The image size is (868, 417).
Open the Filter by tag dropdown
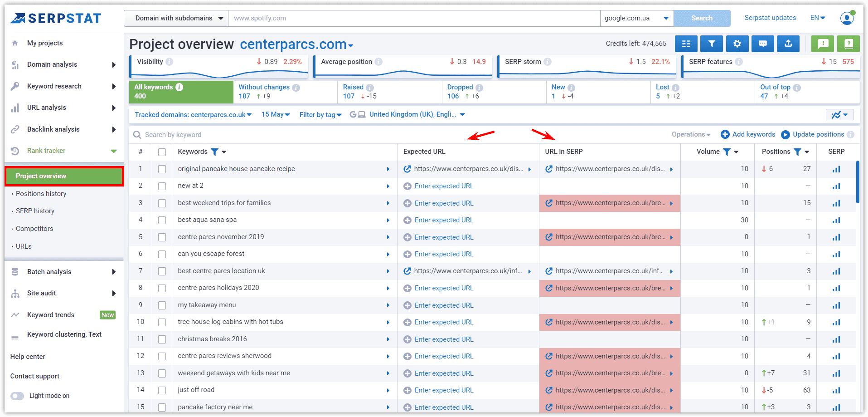coord(320,115)
